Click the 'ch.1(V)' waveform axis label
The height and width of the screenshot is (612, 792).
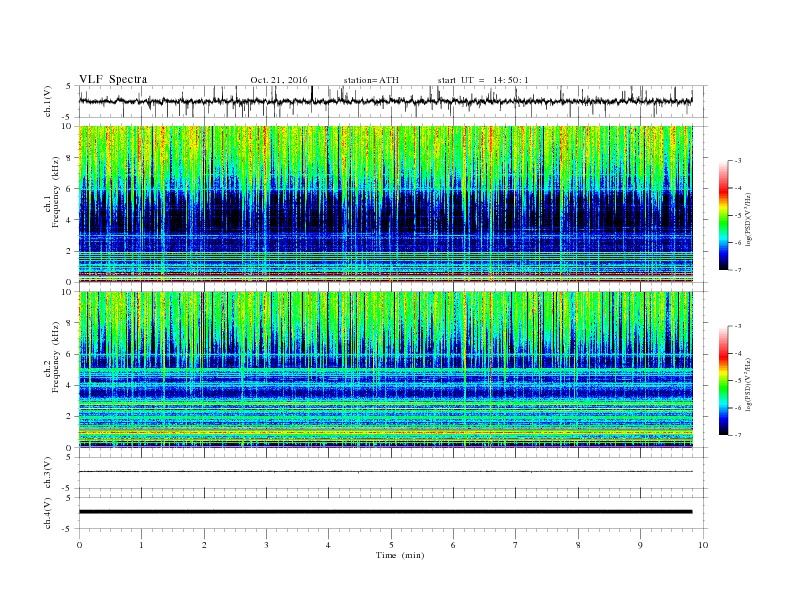click(x=48, y=101)
